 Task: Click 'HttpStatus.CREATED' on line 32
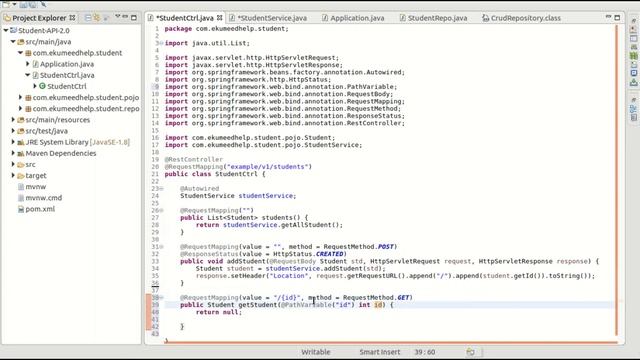309,254
